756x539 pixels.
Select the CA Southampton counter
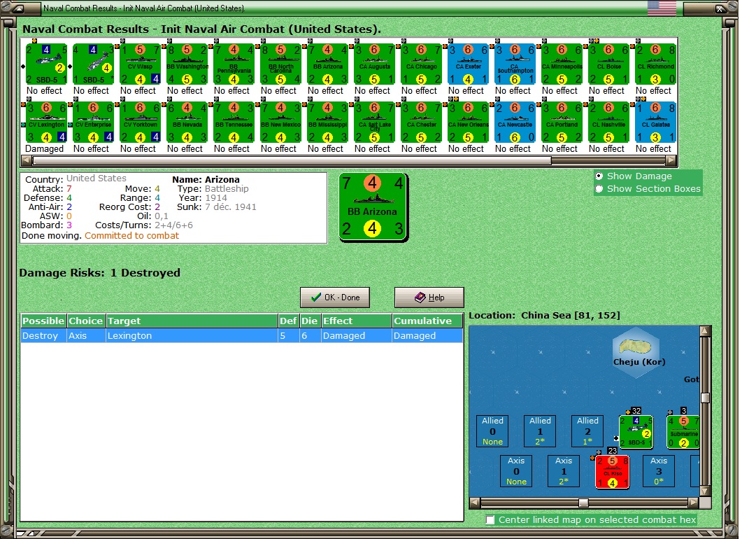pyautogui.click(x=514, y=64)
